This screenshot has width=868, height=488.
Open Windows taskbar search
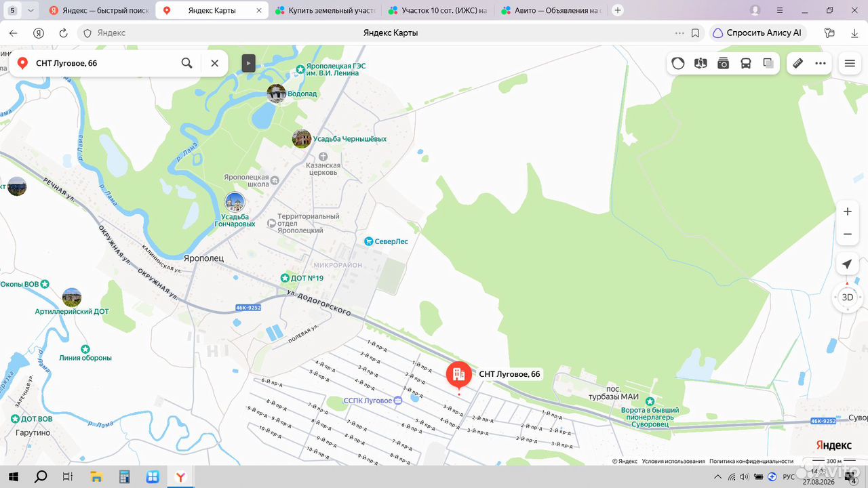41,476
